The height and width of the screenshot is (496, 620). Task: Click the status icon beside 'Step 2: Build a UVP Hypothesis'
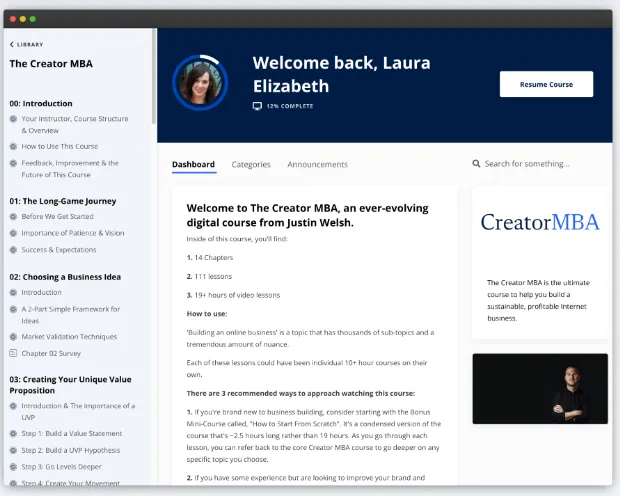click(13, 450)
